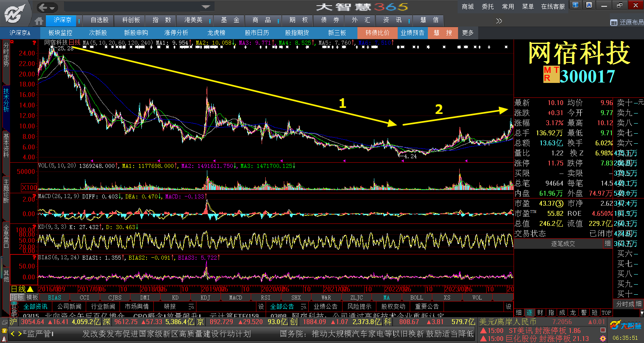Select the TOP bottom panel tab
The height and width of the screenshot is (343, 644).
click(x=606, y=312)
